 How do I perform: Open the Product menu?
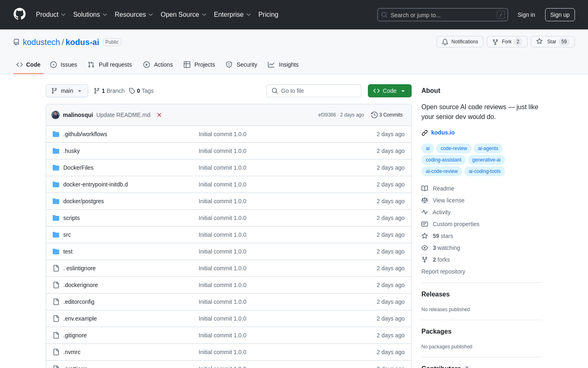pos(51,15)
